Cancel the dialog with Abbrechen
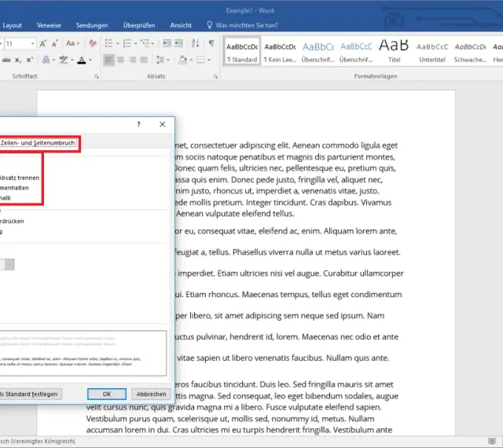 tap(151, 394)
